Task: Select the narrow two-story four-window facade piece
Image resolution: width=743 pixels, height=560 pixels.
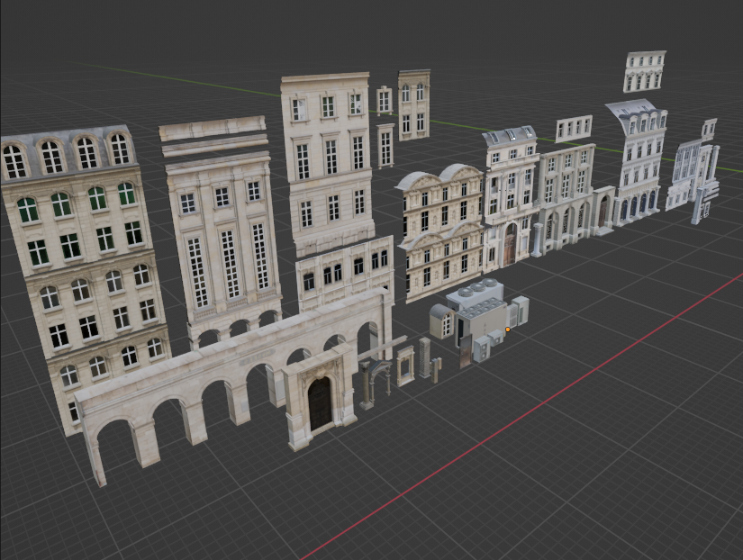Action: 414,105
